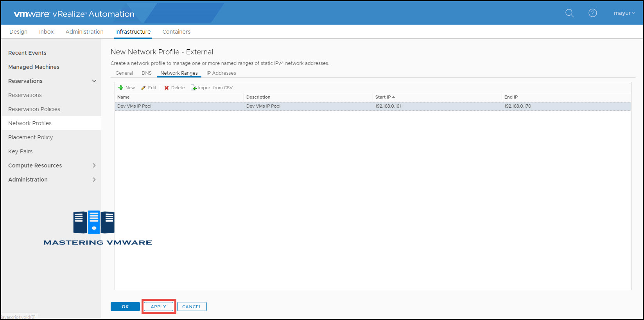Open the help question mark icon
Image resolution: width=644 pixels, height=320 pixels.
coord(593,13)
